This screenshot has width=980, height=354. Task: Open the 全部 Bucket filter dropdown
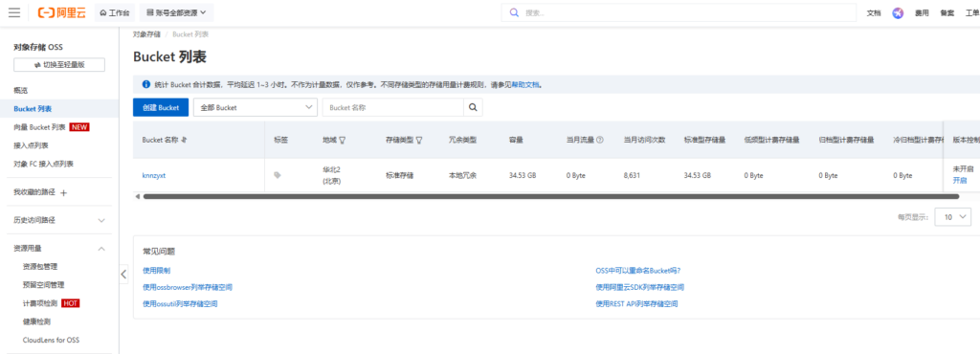[x=255, y=107]
